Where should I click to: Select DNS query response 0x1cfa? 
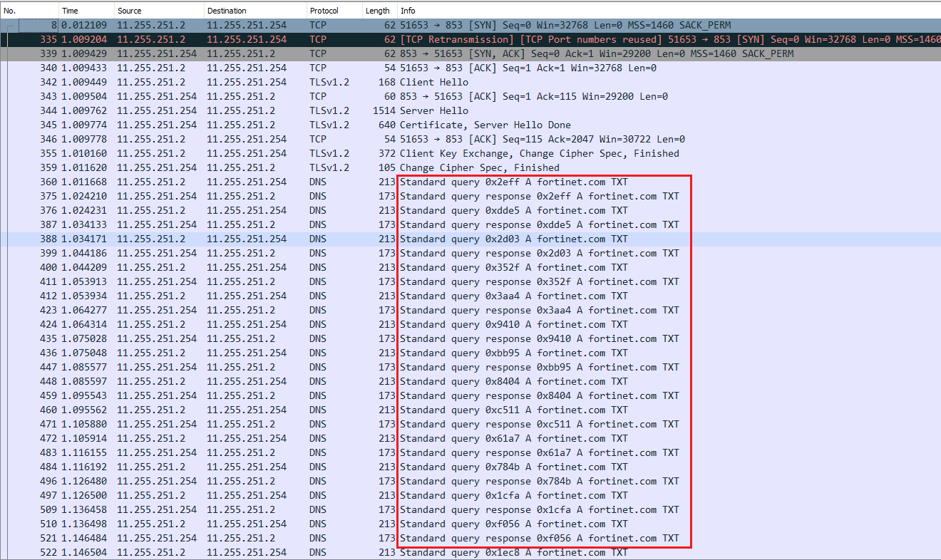[x=470, y=509]
